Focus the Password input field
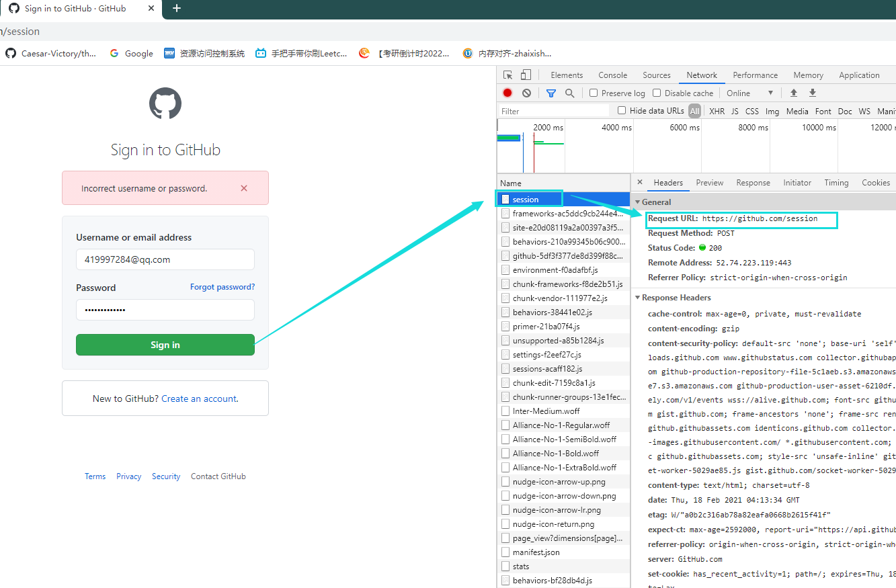The height and width of the screenshot is (588, 896). (x=165, y=310)
